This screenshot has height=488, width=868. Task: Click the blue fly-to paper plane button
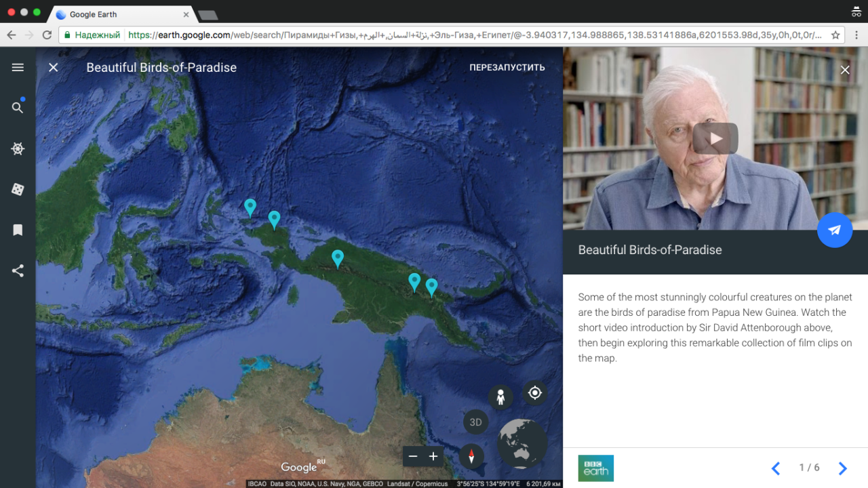tap(834, 230)
